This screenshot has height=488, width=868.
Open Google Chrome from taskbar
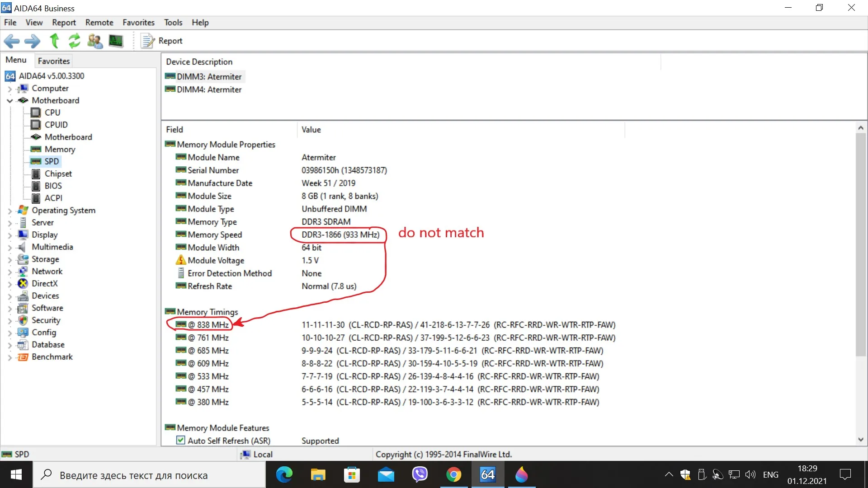pos(453,475)
